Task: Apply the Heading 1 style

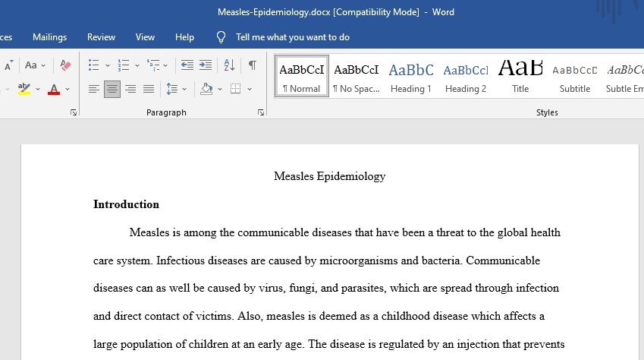Action: pos(410,76)
